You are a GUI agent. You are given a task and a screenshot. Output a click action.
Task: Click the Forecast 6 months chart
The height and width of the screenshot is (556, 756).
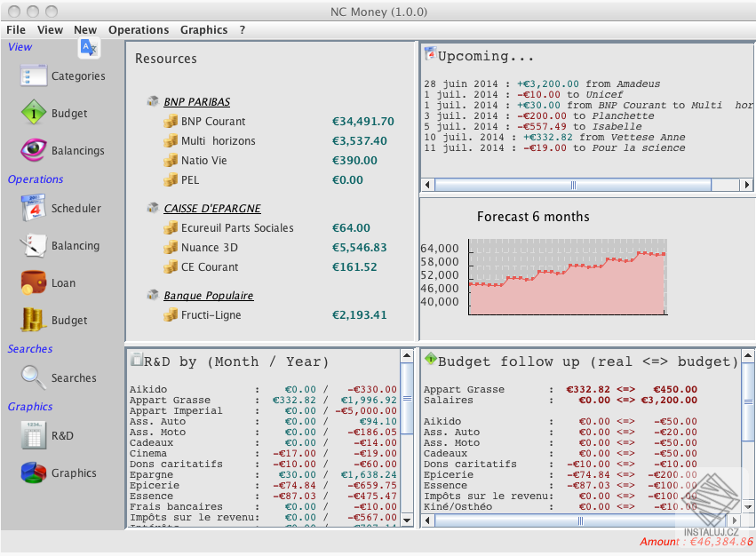click(x=568, y=277)
